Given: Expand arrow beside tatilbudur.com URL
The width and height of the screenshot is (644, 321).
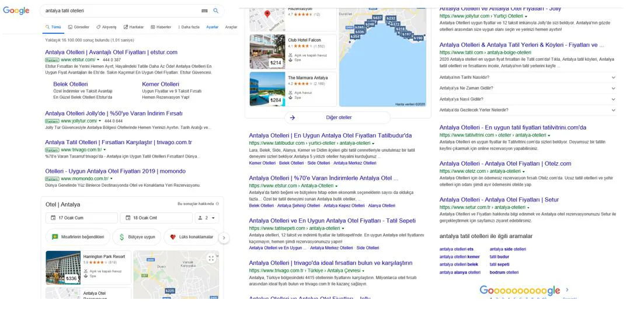Looking at the screenshot, I should pyautogui.click(x=373, y=143).
